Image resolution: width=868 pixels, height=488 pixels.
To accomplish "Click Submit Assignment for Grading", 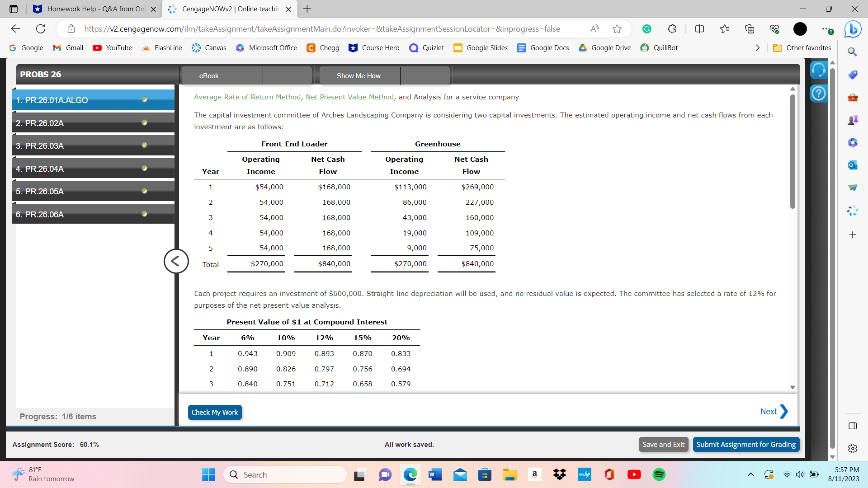I will tap(746, 444).
